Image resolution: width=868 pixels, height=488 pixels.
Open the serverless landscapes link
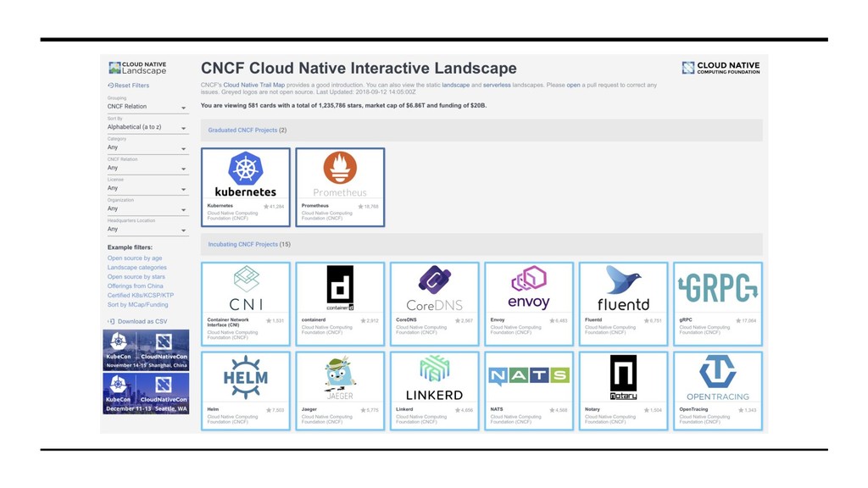tap(497, 86)
